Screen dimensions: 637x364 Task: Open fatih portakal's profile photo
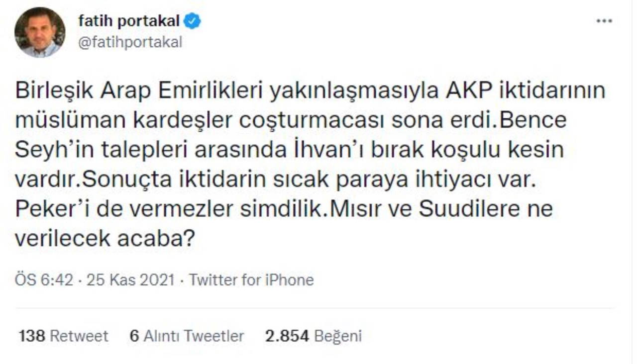[x=40, y=32]
